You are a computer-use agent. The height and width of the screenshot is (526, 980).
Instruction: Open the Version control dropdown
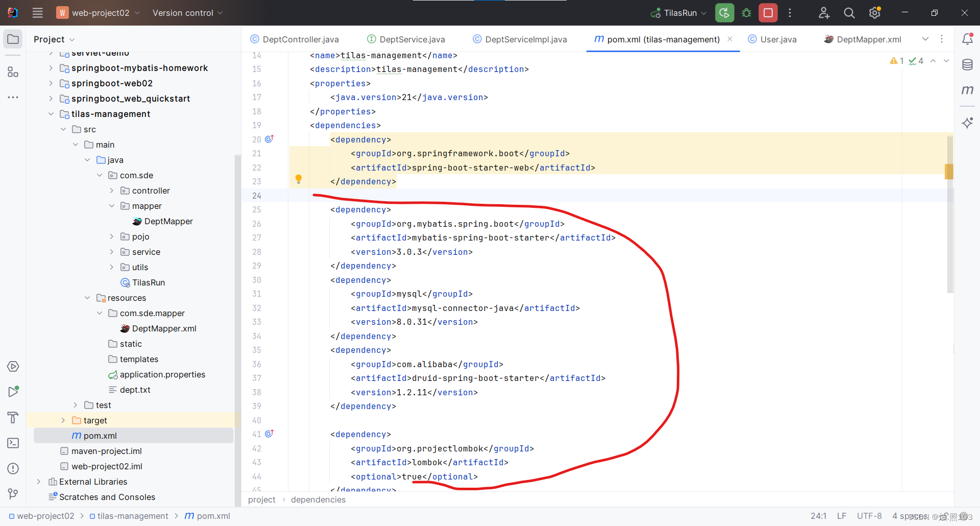(187, 13)
